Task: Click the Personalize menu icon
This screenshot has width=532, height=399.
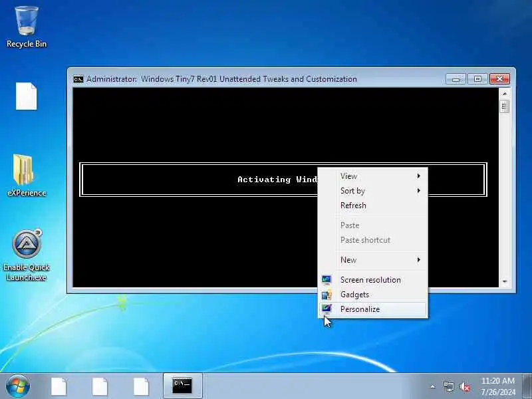Action: pyautogui.click(x=327, y=309)
